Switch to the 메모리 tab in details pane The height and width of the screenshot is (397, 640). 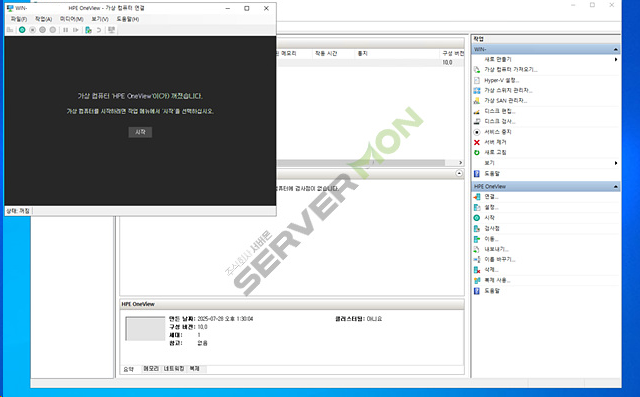click(x=151, y=368)
